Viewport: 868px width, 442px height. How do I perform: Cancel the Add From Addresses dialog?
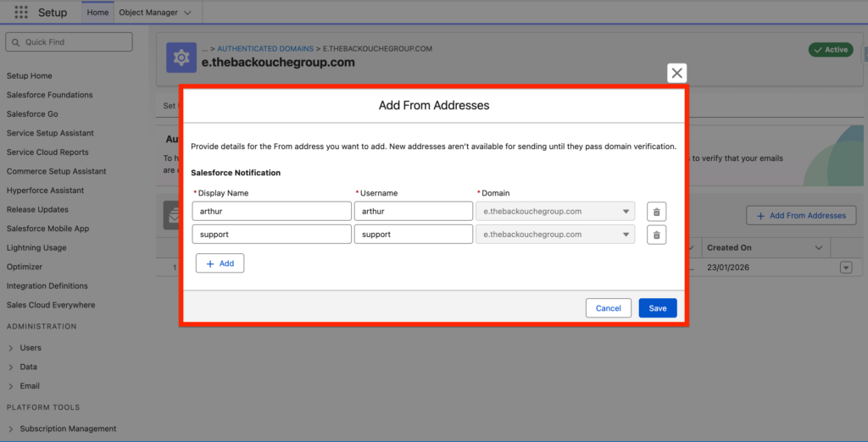608,308
